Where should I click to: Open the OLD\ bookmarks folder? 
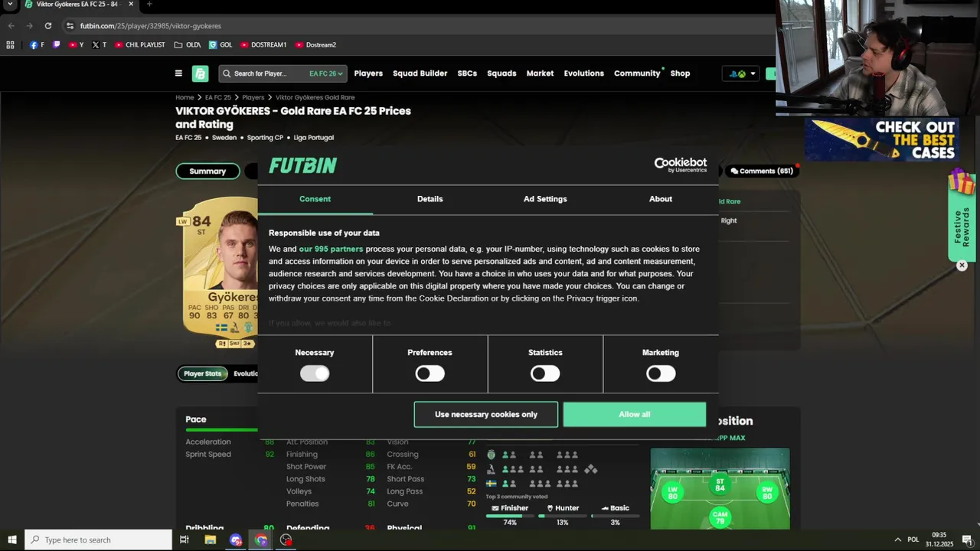(x=188, y=45)
